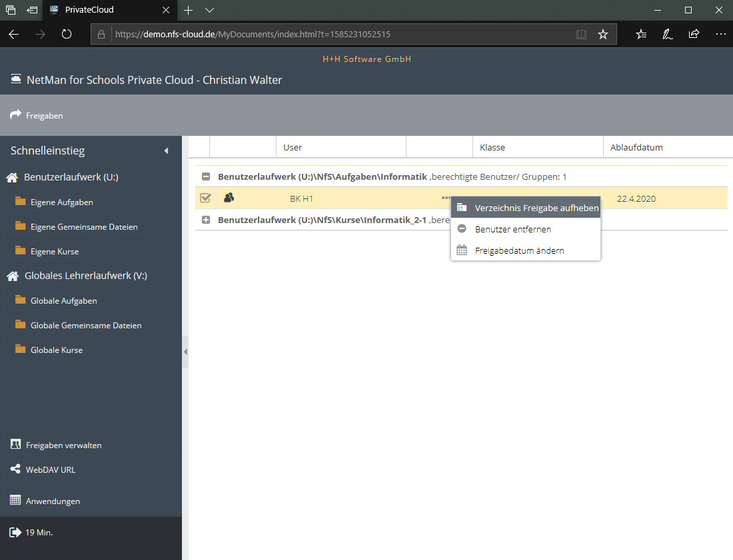
Task: Click the 22.4.2020 expiry date cell
Action: pos(636,198)
